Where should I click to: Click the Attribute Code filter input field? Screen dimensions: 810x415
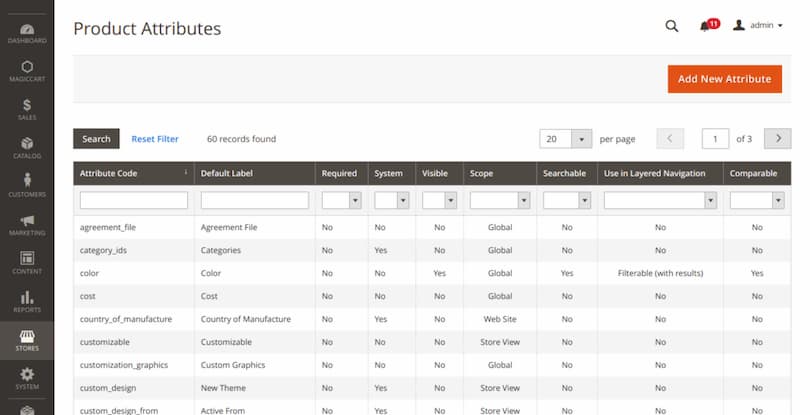click(x=134, y=201)
